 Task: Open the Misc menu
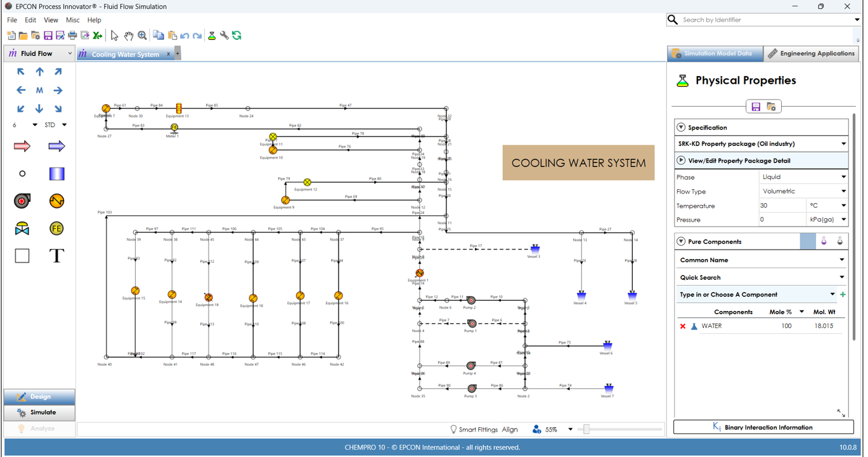click(73, 20)
